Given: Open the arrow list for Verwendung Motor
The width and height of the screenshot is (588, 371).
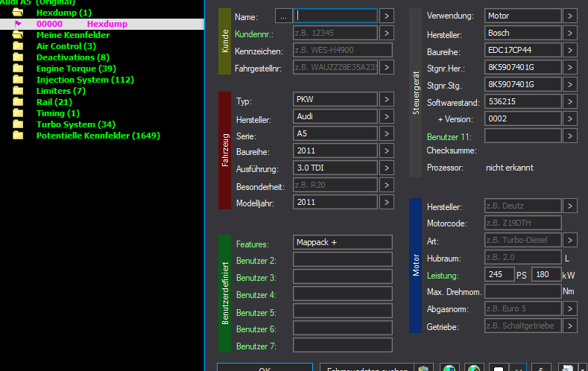Looking at the screenshot, I should pyautogui.click(x=570, y=16).
